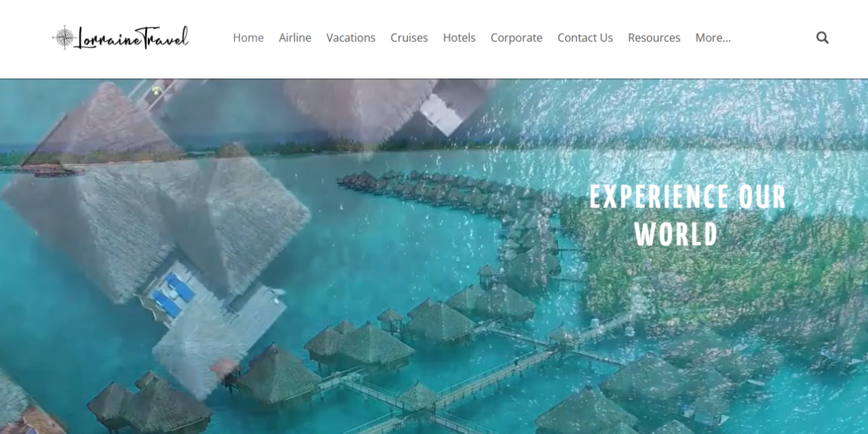
Task: Click the EXPERIENCE OUR heading line
Action: (688, 197)
